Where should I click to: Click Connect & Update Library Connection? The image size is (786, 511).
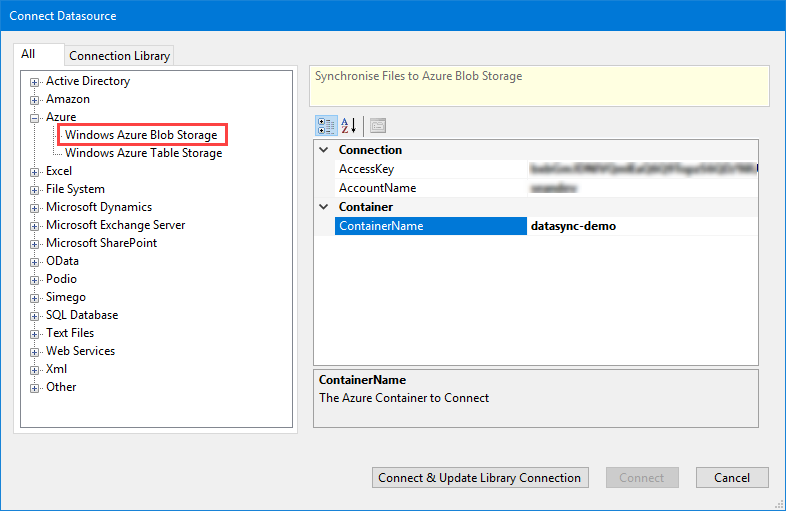pyautogui.click(x=480, y=478)
